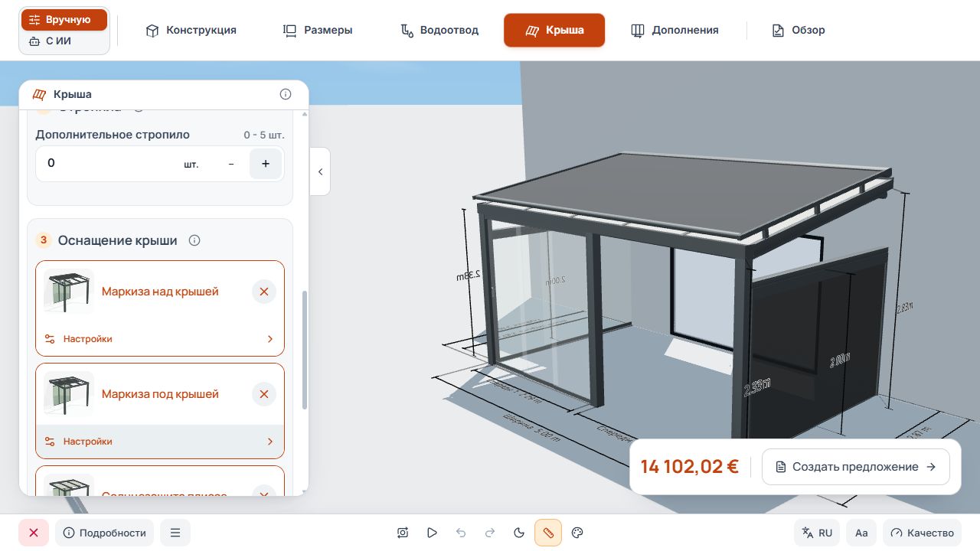Collapse the side panel with arrow
The width and height of the screenshot is (980, 551).
tap(320, 171)
